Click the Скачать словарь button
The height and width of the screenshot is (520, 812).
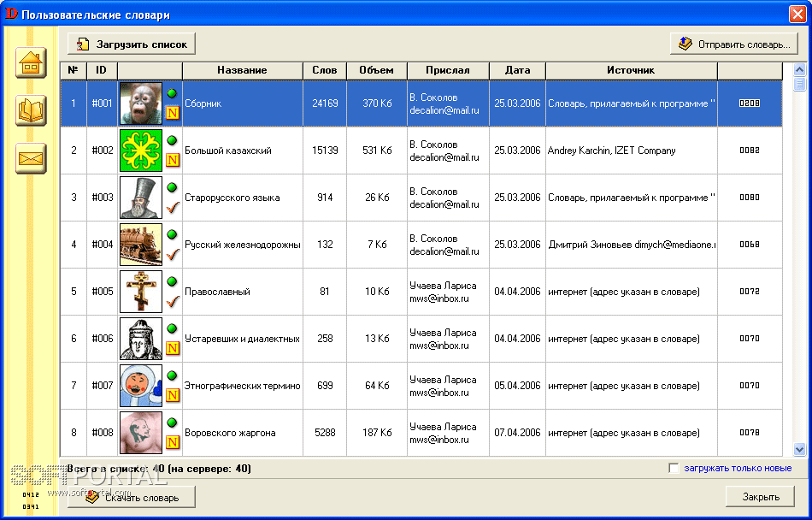tap(132, 497)
